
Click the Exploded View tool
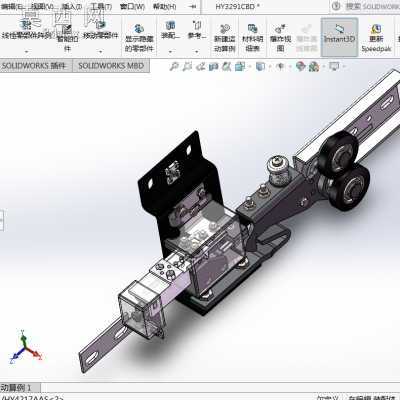pyautogui.click(x=280, y=38)
